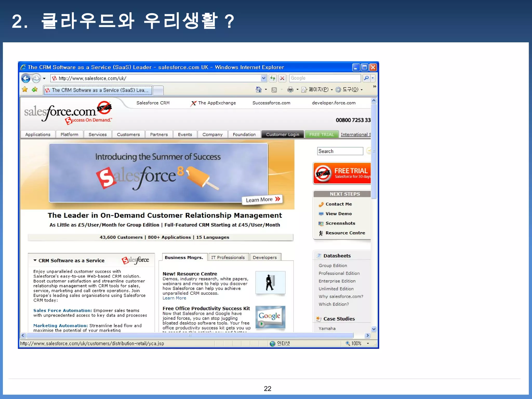Click the Refresh page icon
The width and height of the screenshot is (532, 399).
[x=272, y=78]
